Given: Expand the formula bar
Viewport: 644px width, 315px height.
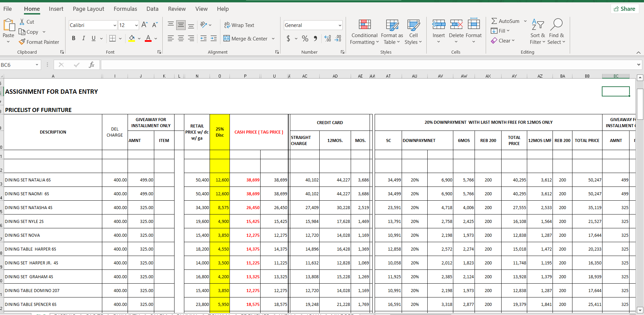Looking at the screenshot, I should (x=639, y=65).
